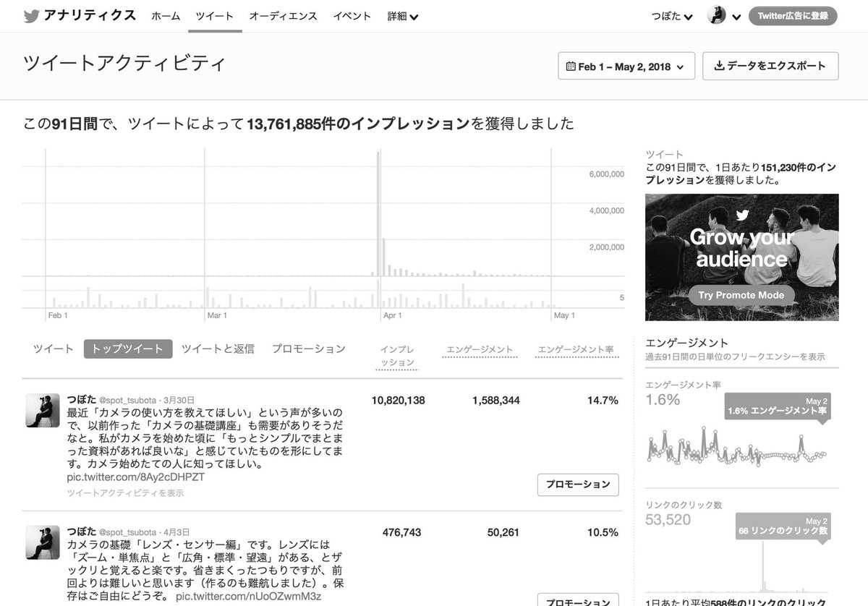
Task: Click the Twitter広告に登録 button
Action: 793,14
